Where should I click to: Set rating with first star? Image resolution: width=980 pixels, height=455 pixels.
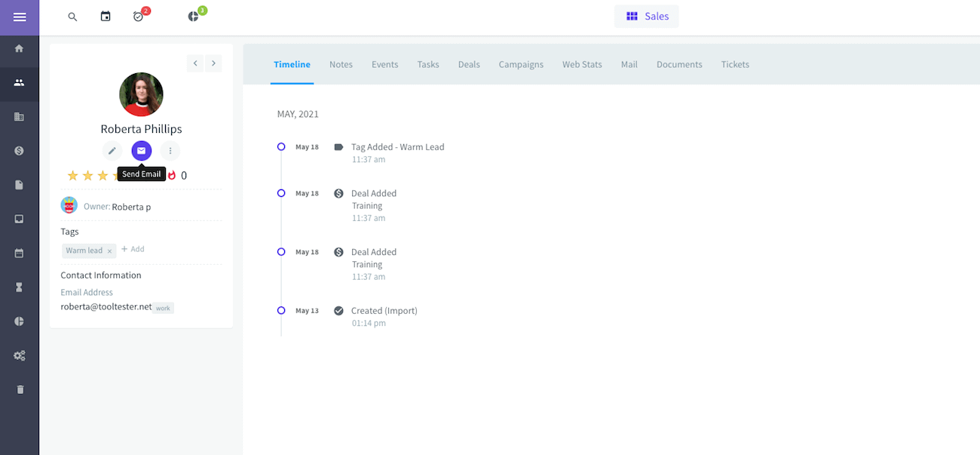(x=73, y=176)
